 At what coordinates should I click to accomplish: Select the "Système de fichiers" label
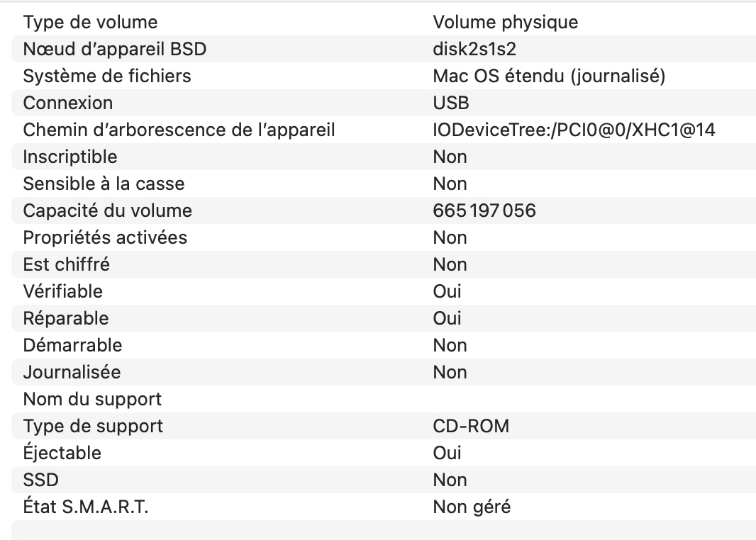(107, 76)
